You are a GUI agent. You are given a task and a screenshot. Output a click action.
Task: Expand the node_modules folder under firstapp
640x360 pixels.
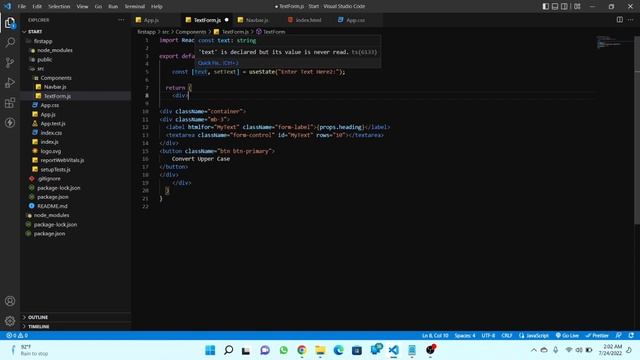pyautogui.click(x=76, y=50)
